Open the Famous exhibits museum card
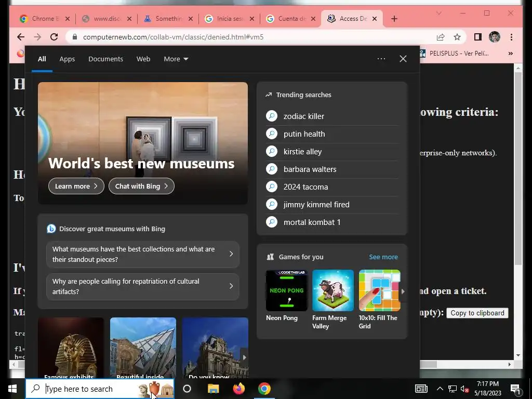This screenshot has width=532, height=399. [71, 348]
